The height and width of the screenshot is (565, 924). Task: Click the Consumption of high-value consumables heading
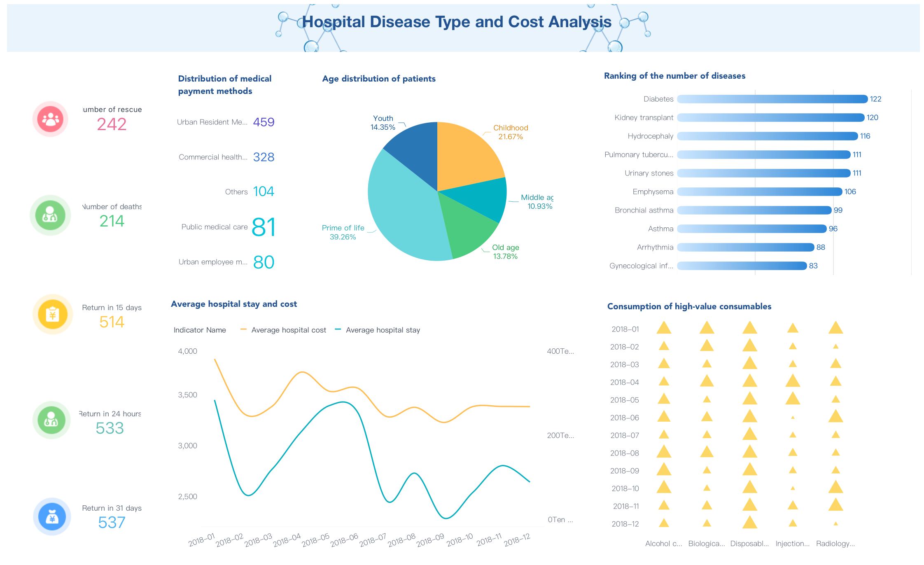[x=689, y=306]
